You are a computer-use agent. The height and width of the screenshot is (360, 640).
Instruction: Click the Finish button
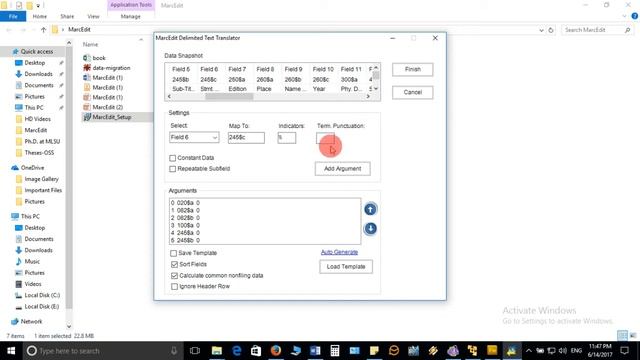click(x=413, y=69)
